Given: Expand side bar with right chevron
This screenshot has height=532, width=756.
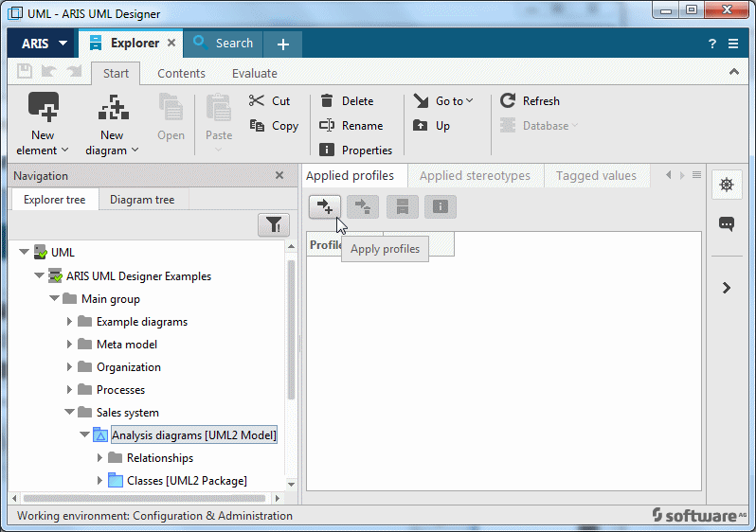Looking at the screenshot, I should (727, 288).
